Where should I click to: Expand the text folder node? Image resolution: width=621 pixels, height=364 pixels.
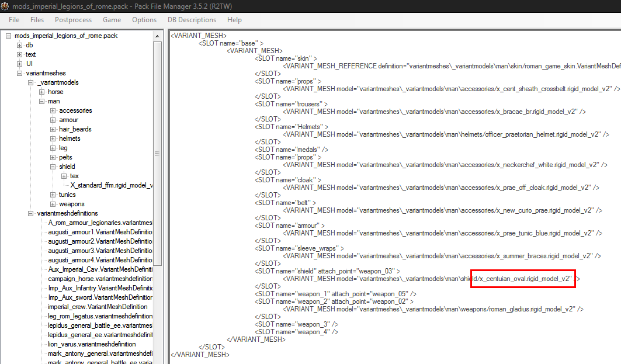19,54
